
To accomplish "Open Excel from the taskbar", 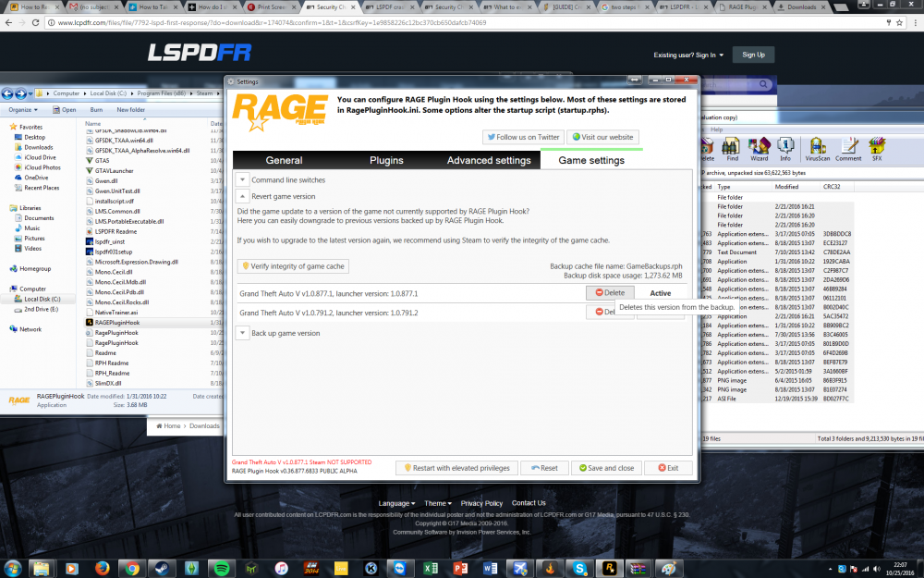I will (x=431, y=568).
